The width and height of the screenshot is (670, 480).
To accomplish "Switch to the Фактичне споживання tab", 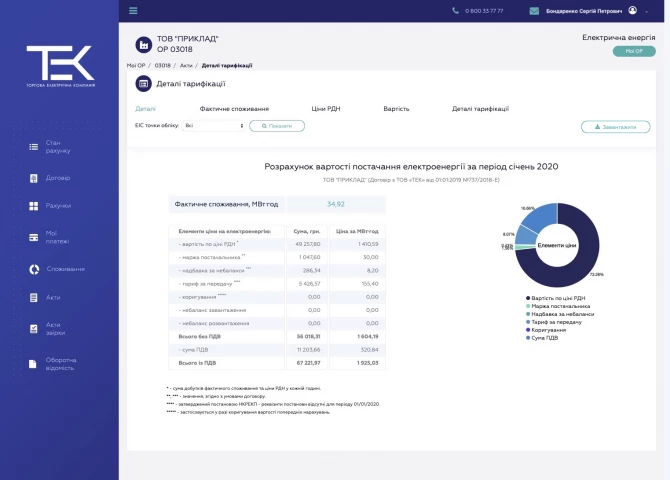I will 234,108.
